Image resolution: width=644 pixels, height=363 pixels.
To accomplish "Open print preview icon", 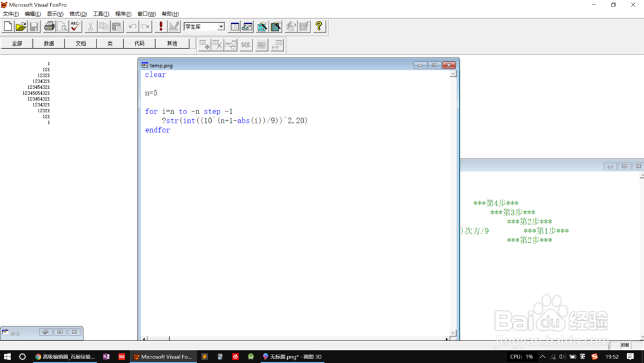I will 62,26.
